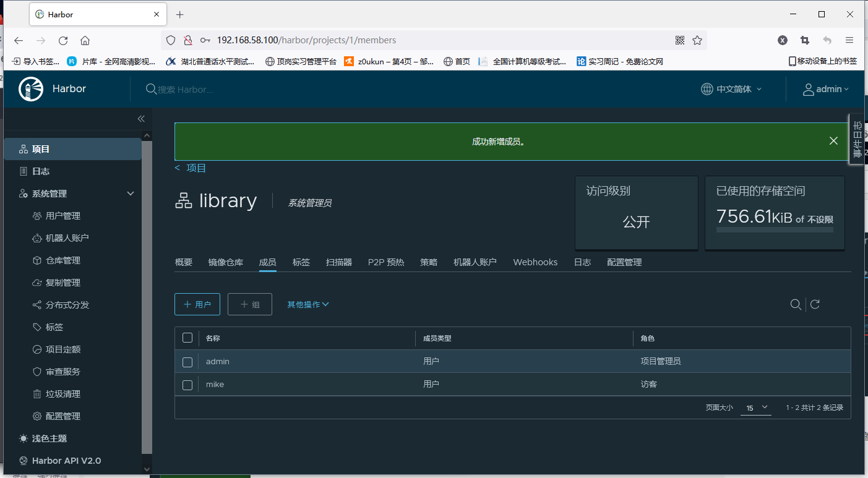Click the 搜索 Harbor search field
The height and width of the screenshot is (478, 868).
click(186, 90)
